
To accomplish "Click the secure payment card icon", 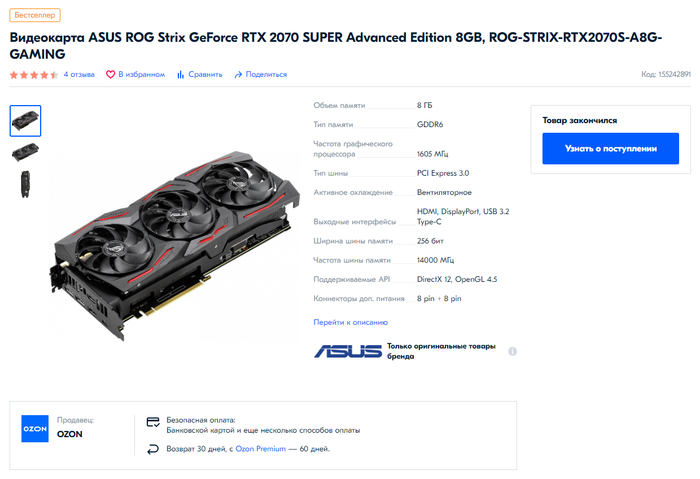I will pyautogui.click(x=153, y=422).
